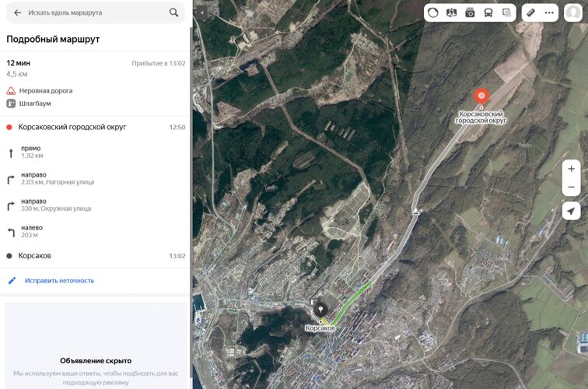The width and height of the screenshot is (588, 389).
Task: Open the photos camera icon
Action: click(470, 13)
